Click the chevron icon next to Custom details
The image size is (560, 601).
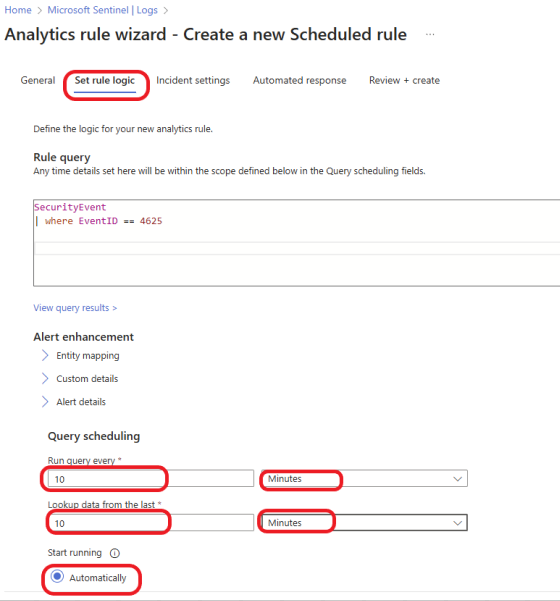tap(45, 379)
